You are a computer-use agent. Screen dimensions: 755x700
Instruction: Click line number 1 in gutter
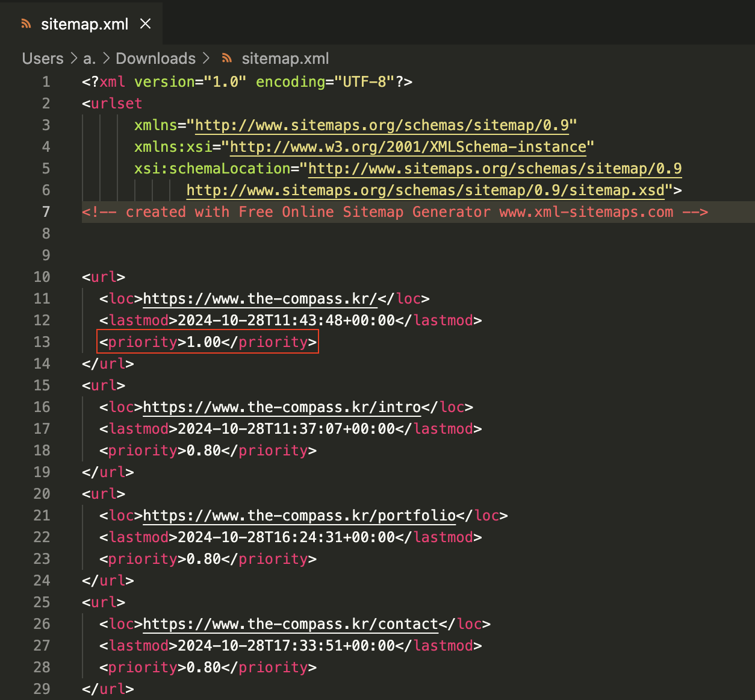coord(46,82)
